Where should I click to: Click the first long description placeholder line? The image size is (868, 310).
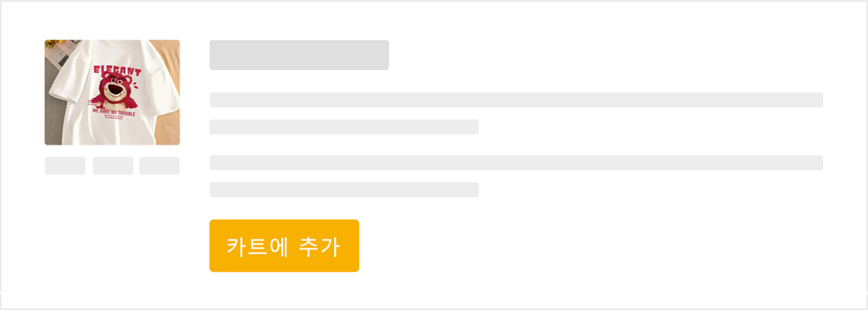click(516, 100)
